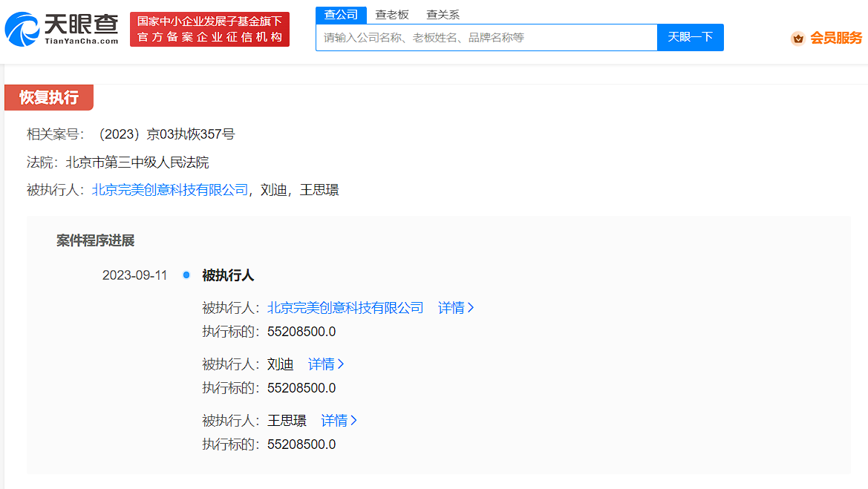Viewport: 868px width, 489px height.
Task: Click the 恢复执行 red label
Action: click(x=49, y=97)
